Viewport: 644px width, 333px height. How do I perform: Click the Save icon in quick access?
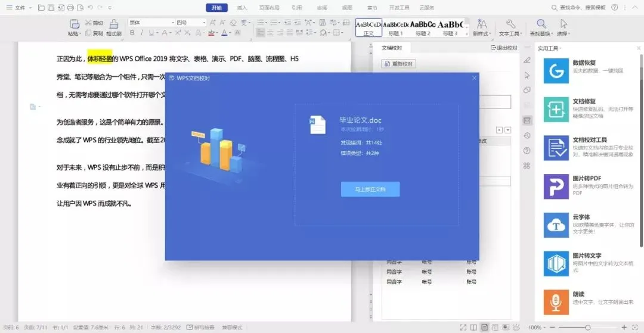point(51,7)
